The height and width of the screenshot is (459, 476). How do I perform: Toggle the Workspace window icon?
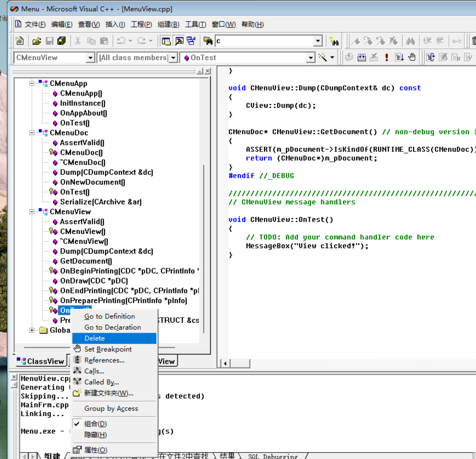pos(166,41)
